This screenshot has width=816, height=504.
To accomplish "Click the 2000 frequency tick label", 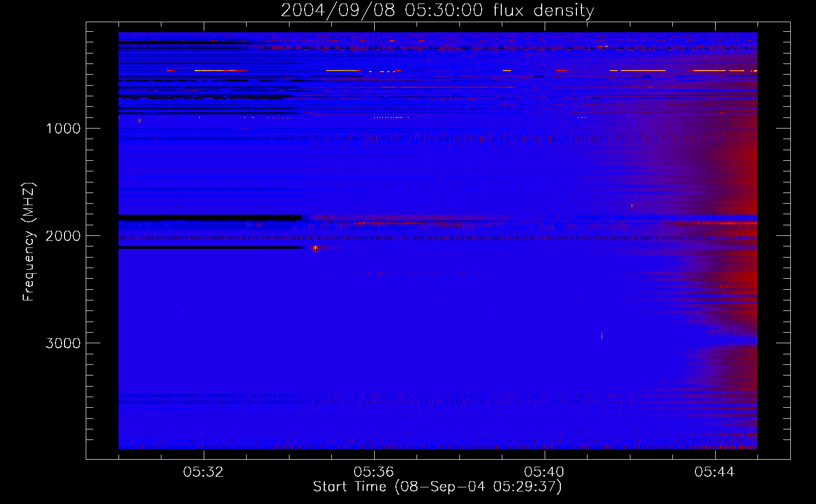I will 63,236.
